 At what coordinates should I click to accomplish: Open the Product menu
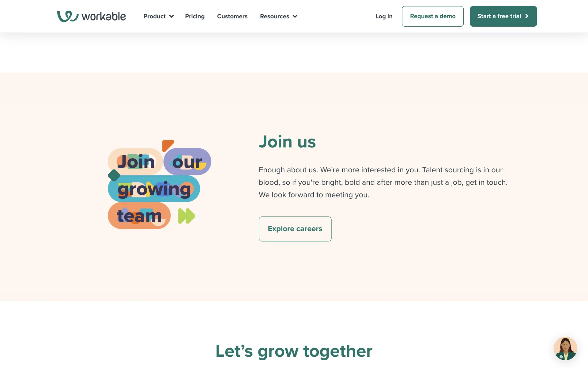tap(159, 16)
